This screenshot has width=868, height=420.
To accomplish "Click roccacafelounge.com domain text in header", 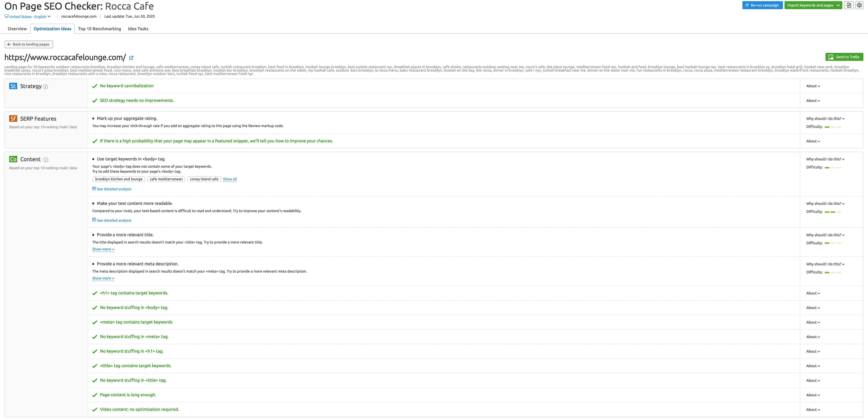I will pyautogui.click(x=79, y=16).
